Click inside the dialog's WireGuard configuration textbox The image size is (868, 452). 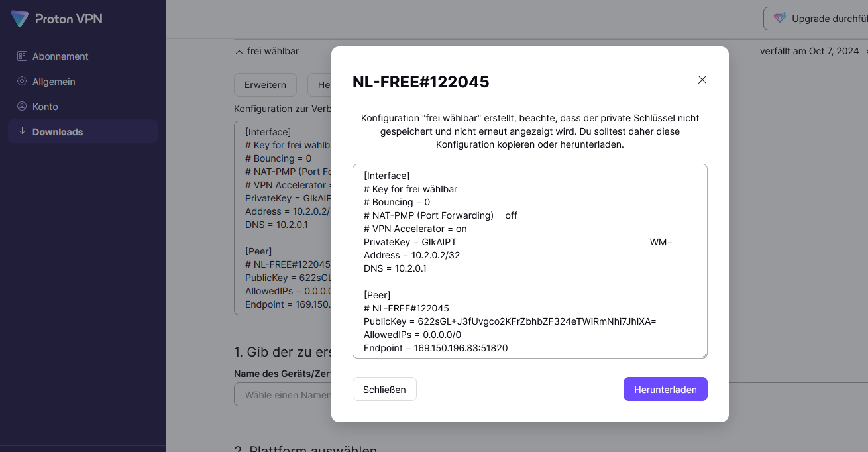click(x=530, y=261)
